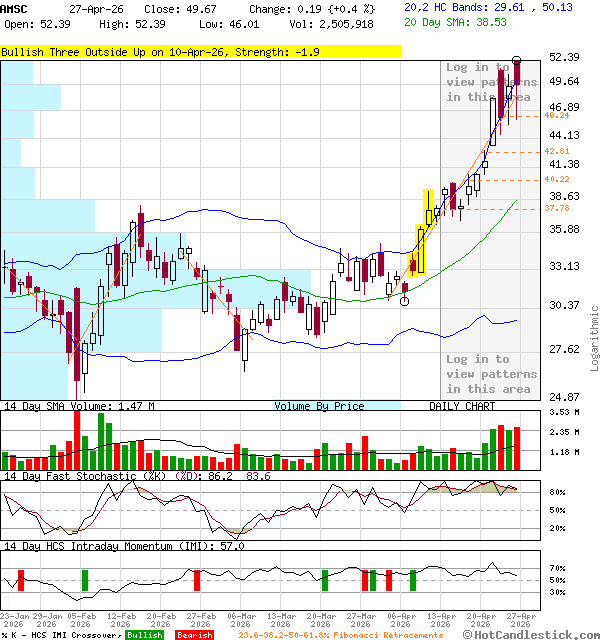This screenshot has width=600, height=640.
Task: Click the green Bullish legend badge
Action: (145, 635)
